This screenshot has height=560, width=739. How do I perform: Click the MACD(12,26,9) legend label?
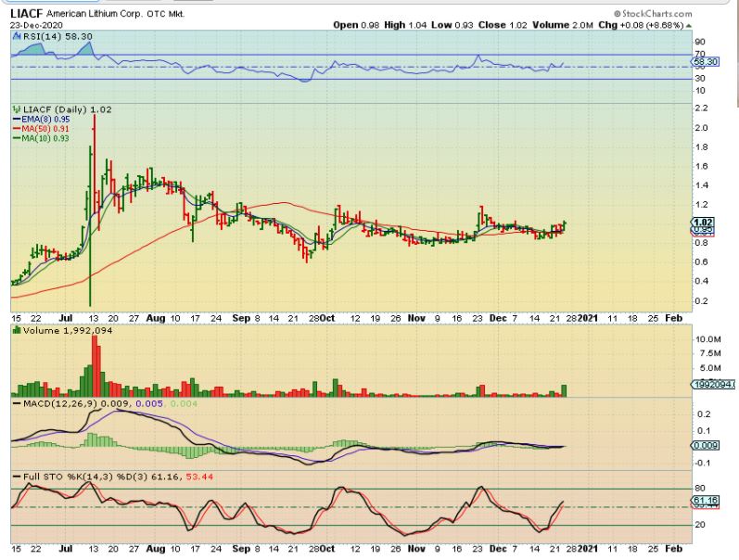tap(61, 403)
